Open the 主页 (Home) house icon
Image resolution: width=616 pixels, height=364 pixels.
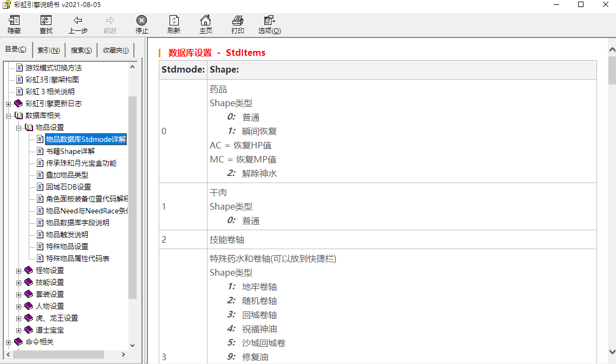coord(205,21)
